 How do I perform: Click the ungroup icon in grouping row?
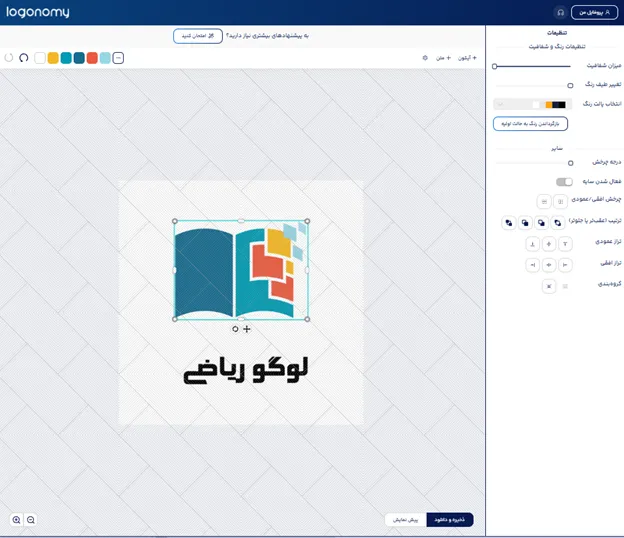click(x=549, y=286)
